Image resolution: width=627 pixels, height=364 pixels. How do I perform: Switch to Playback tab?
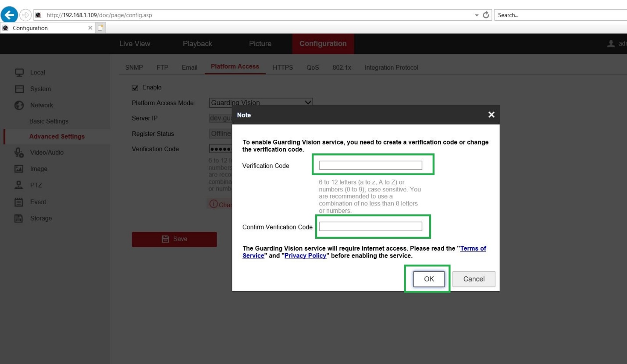point(197,44)
